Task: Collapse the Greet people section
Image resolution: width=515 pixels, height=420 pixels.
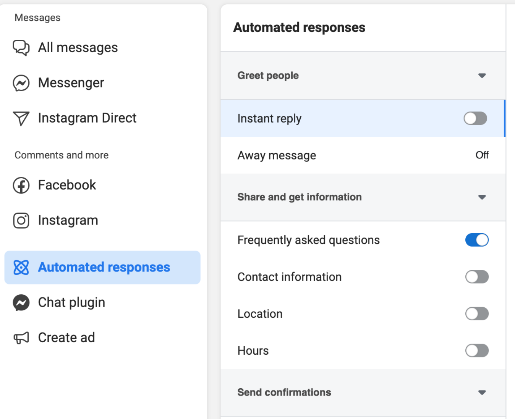Action: coord(482,76)
